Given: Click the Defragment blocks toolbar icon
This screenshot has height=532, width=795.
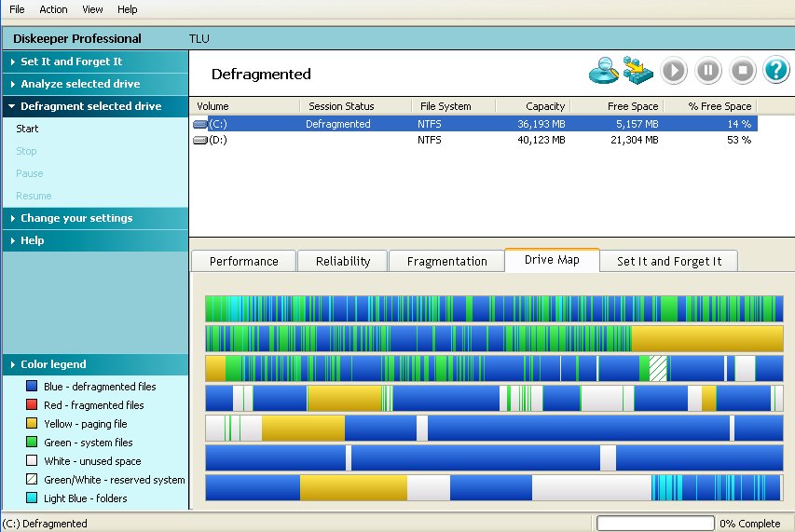Looking at the screenshot, I should [x=638, y=71].
